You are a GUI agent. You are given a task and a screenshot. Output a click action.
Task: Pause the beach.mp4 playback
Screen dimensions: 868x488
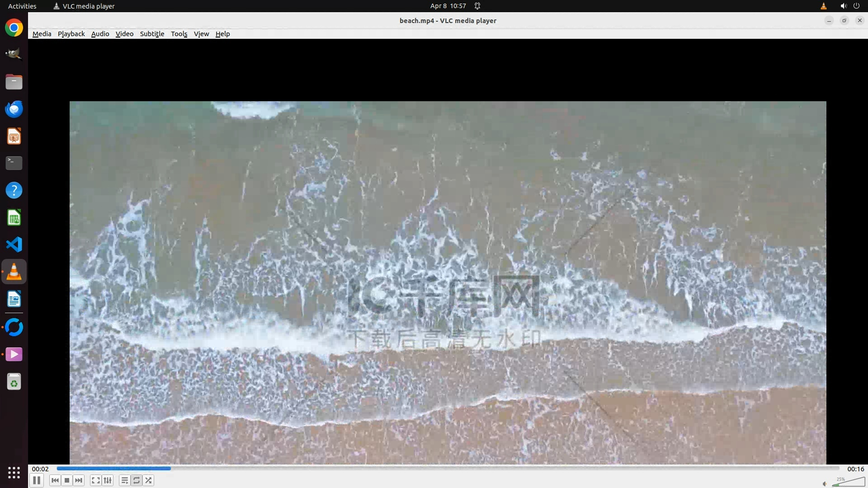pyautogui.click(x=37, y=480)
